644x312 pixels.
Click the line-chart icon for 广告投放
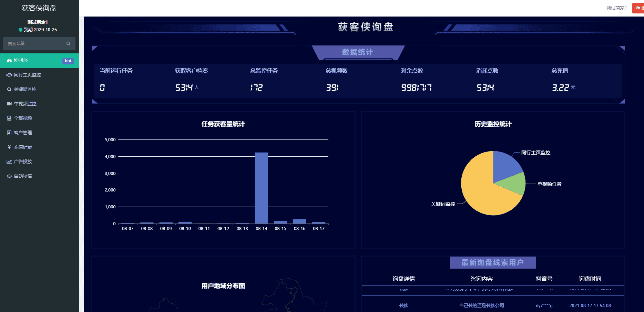(x=9, y=162)
